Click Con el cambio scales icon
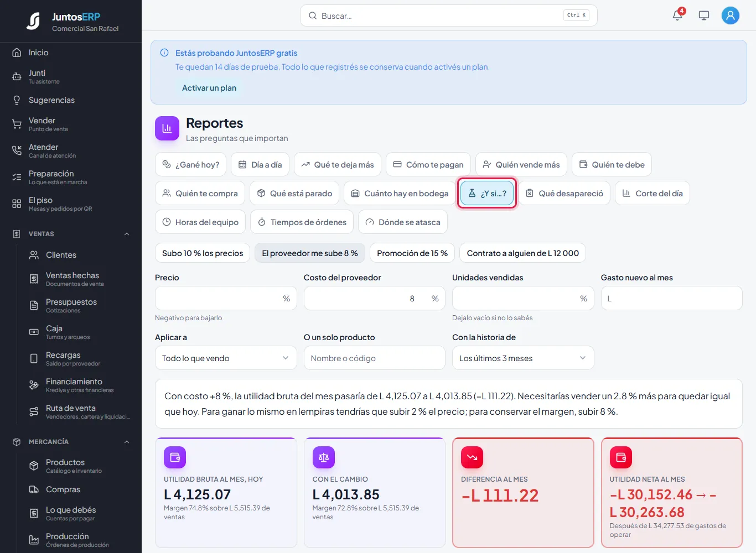756x553 pixels. [x=324, y=457]
